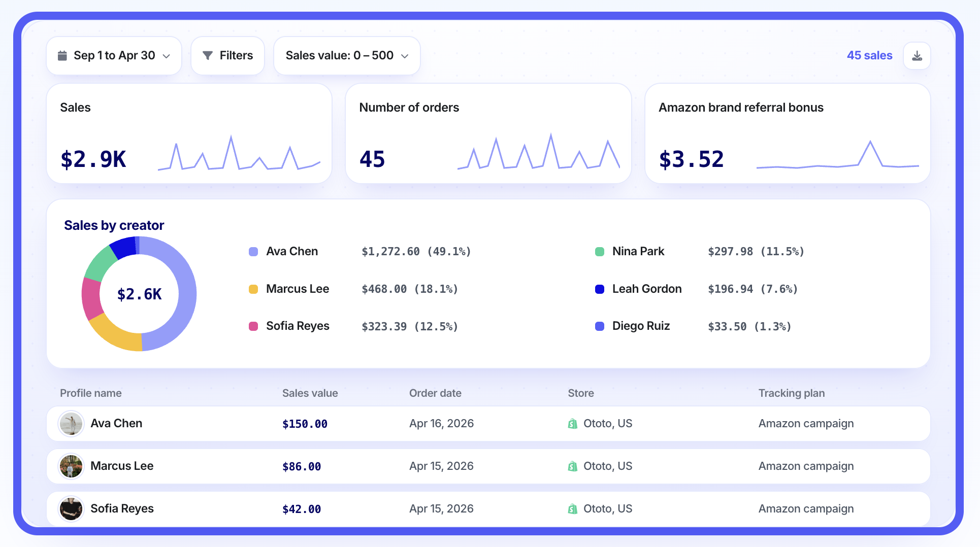980x547 pixels.
Task: Click the Tracking plan column header
Action: [792, 393]
